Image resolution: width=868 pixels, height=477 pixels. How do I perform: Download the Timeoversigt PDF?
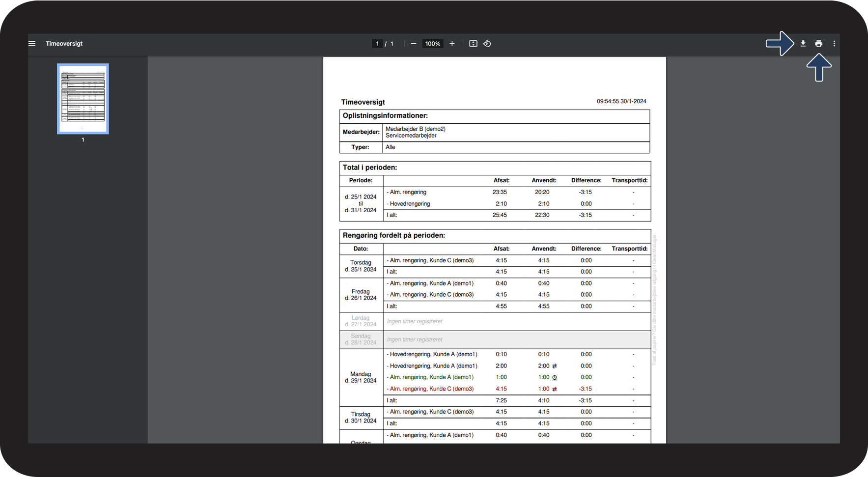click(x=803, y=44)
